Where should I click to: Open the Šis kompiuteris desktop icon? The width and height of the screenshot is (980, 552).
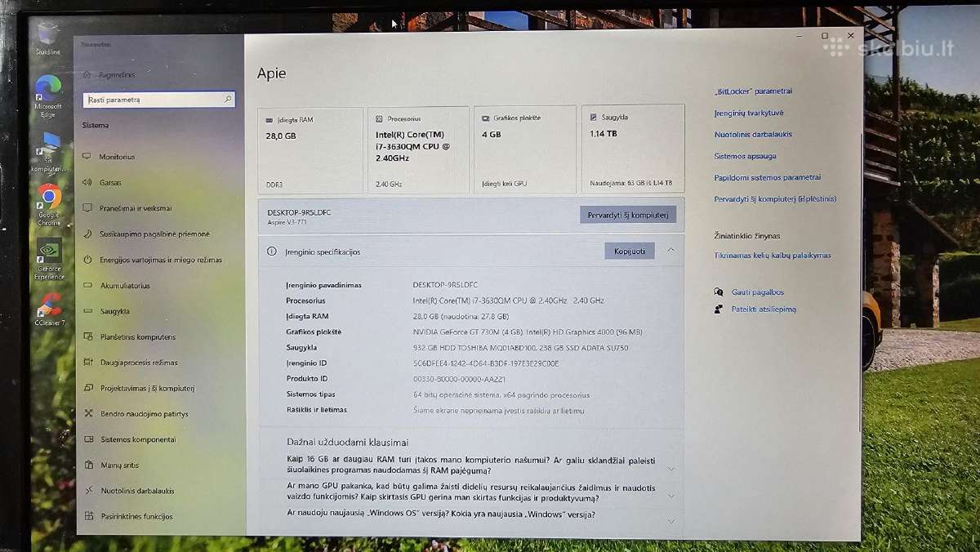tap(50, 151)
